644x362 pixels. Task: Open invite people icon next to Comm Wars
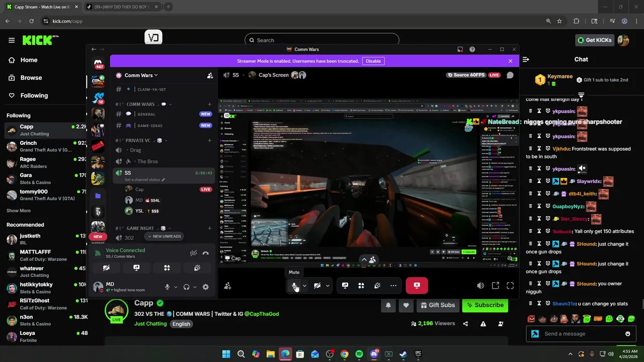coord(210,75)
